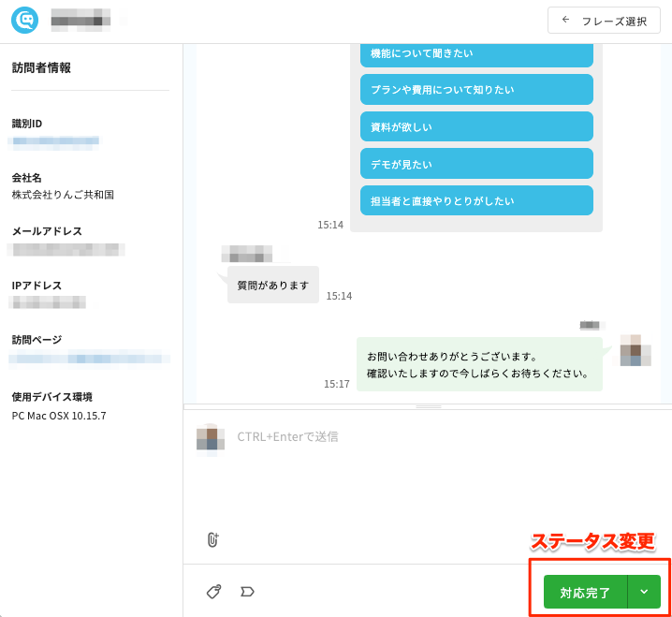672x617 pixels.
Task: Mark the chat as 対応完了
Action: [585, 592]
